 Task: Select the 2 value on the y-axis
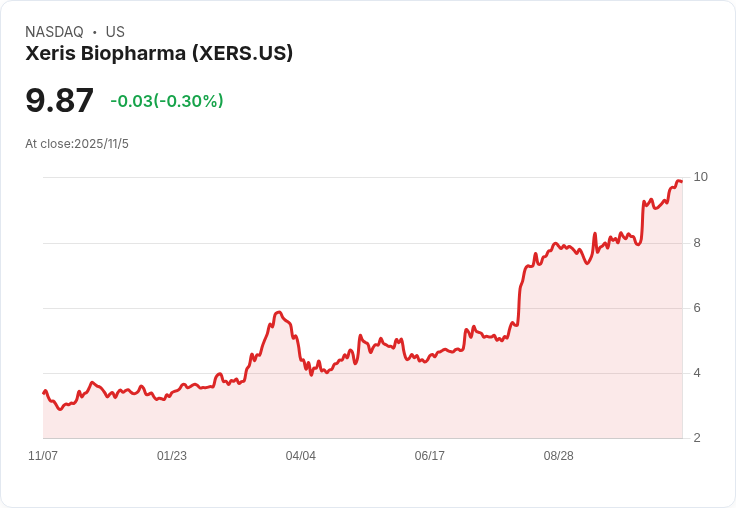tap(697, 438)
